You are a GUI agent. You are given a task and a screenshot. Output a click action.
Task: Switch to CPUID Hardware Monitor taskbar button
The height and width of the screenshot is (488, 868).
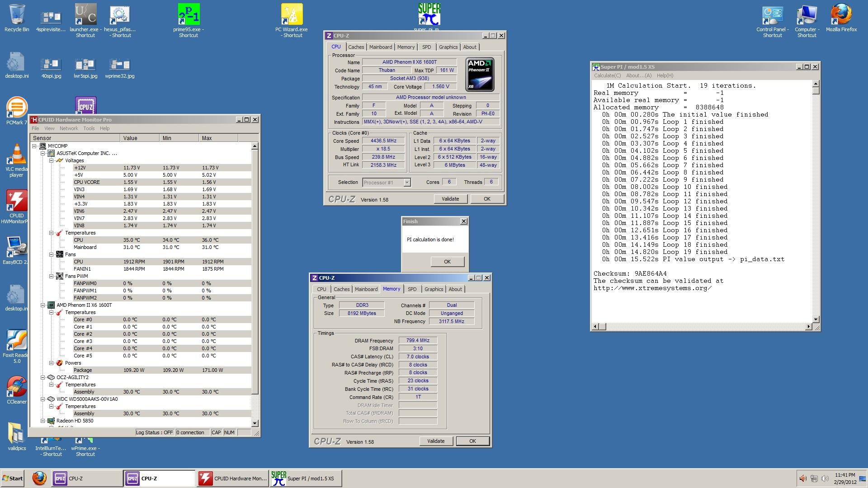click(x=233, y=479)
